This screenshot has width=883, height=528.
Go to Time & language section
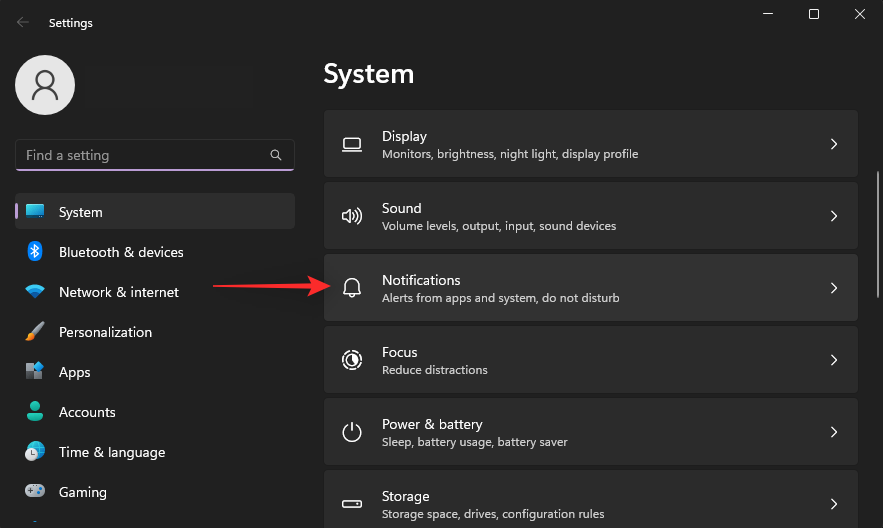click(x=111, y=452)
